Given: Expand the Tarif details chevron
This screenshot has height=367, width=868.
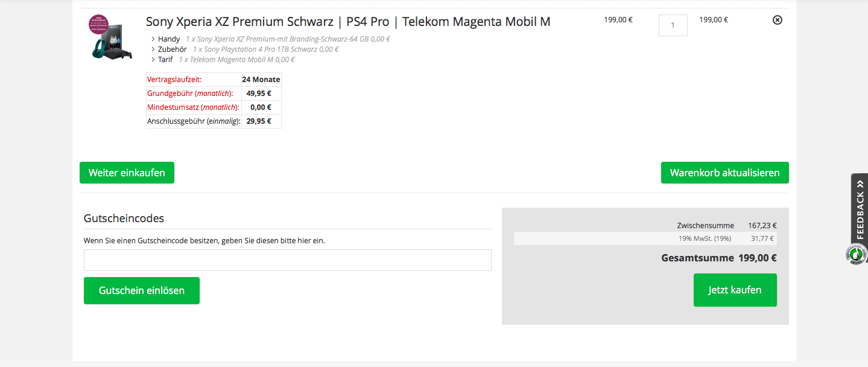Looking at the screenshot, I should point(153,60).
